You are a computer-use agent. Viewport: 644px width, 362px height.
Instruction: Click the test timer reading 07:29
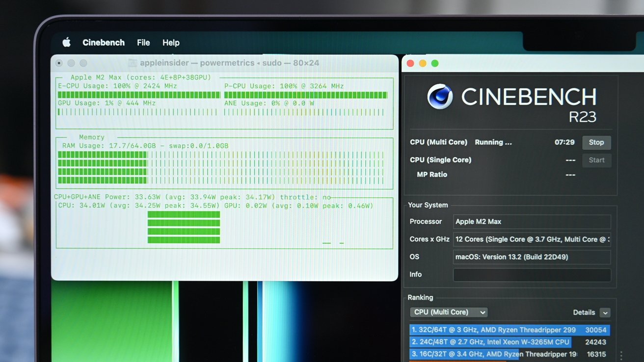[564, 142]
